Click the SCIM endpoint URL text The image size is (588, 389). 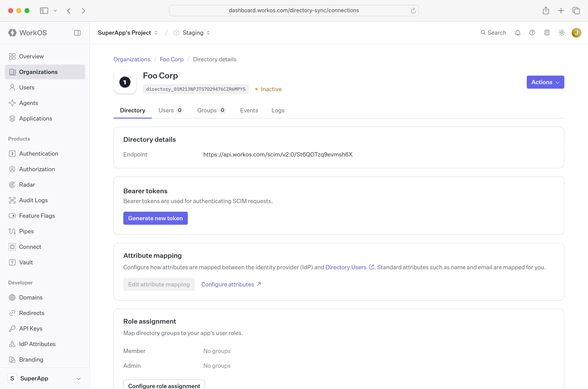tap(278, 154)
